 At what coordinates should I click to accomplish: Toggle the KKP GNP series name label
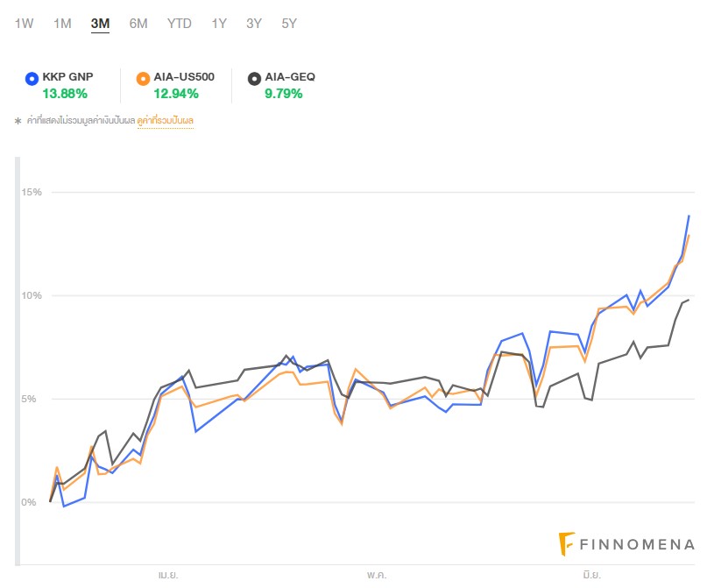(67, 77)
